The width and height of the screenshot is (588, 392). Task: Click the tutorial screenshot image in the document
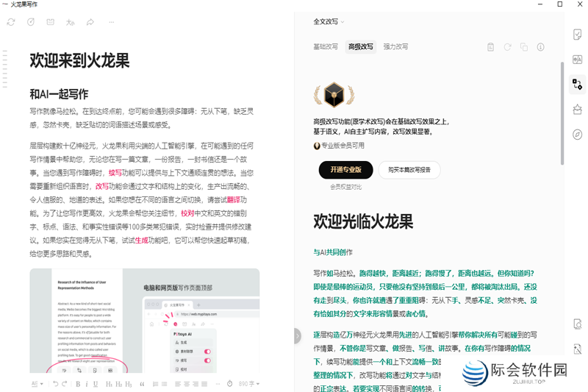(145, 321)
